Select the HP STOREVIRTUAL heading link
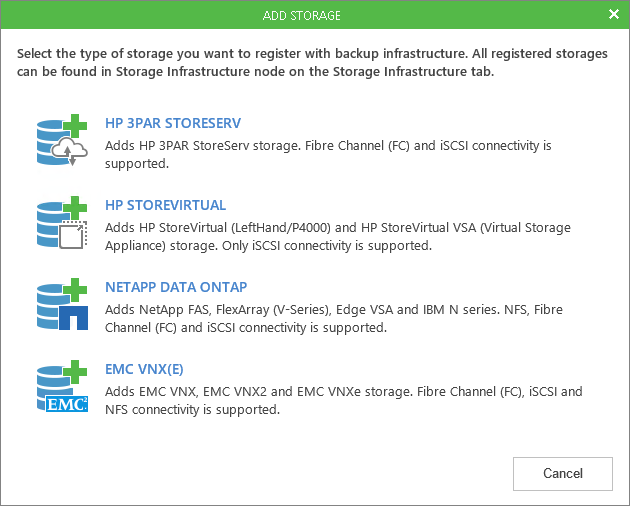This screenshot has width=630, height=506. 166,206
